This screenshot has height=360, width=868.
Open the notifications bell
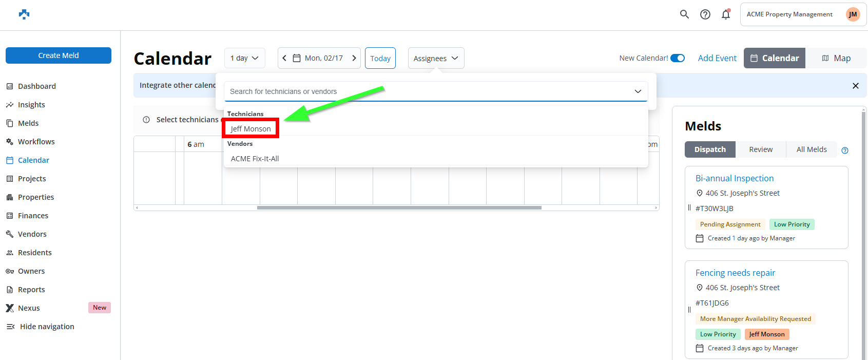(x=726, y=14)
